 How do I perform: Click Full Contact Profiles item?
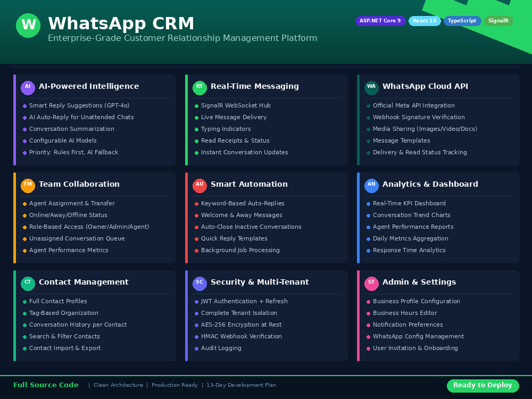coord(58,301)
